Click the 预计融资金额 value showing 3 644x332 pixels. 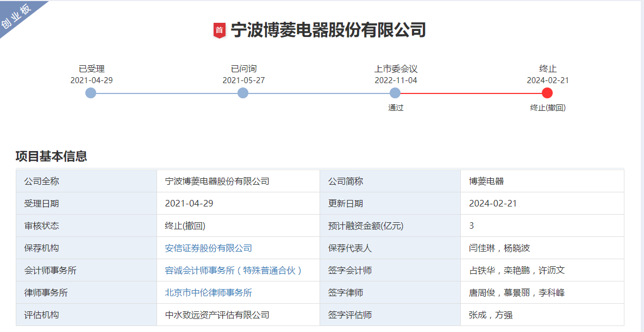(x=472, y=225)
